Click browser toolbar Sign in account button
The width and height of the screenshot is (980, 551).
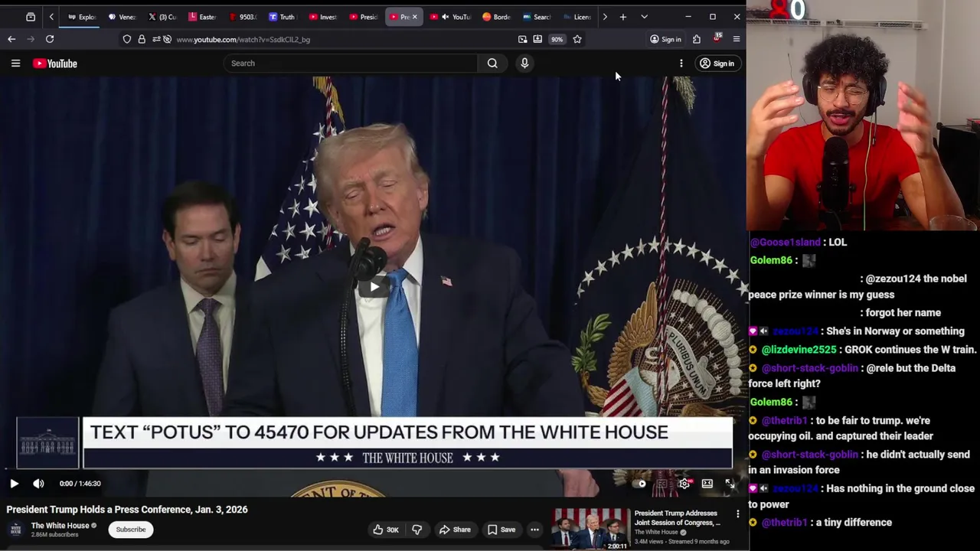(x=665, y=39)
